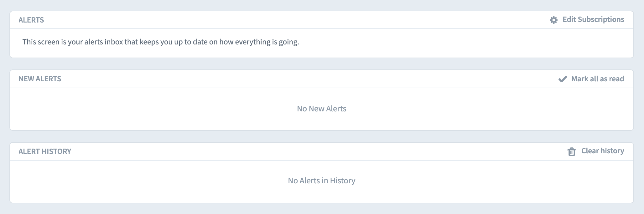This screenshot has width=644, height=214.
Task: Open the Edit Subscriptions link
Action: click(x=593, y=19)
